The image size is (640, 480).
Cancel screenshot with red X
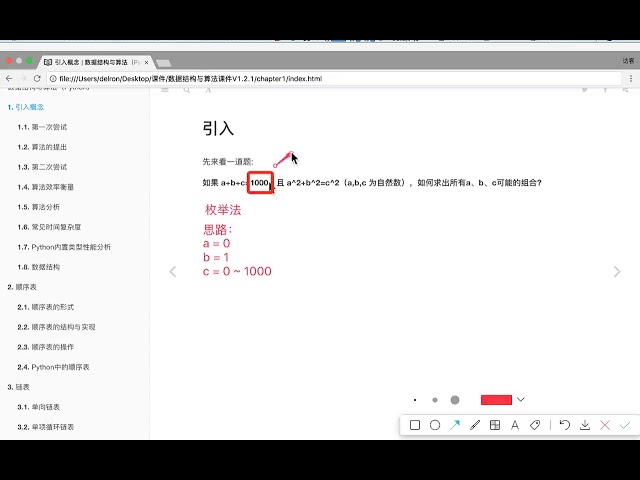coord(605,425)
